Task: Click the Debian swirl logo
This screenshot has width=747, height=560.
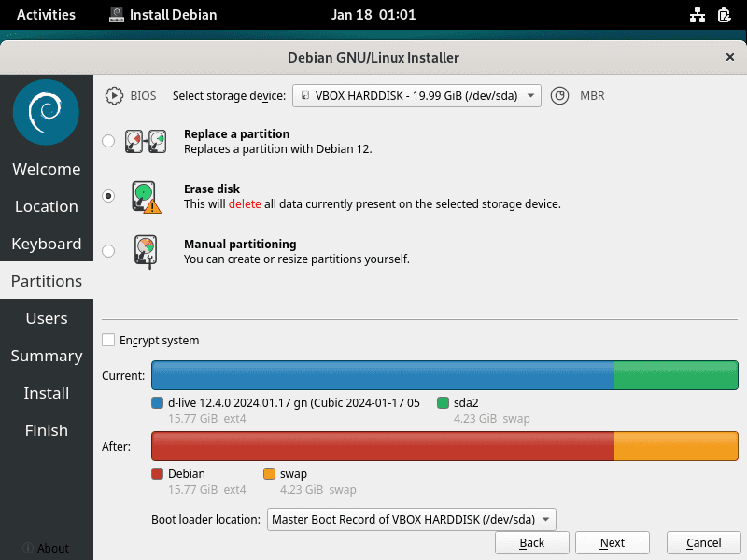Action: 46,112
